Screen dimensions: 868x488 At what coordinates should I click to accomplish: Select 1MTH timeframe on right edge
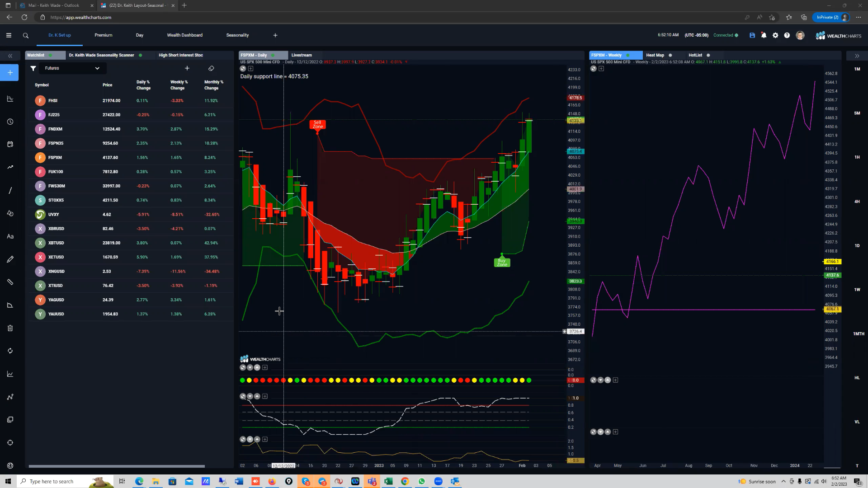(x=859, y=334)
